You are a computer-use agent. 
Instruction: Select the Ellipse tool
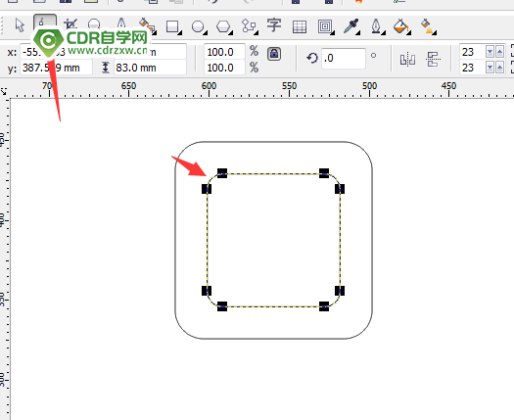click(199, 26)
